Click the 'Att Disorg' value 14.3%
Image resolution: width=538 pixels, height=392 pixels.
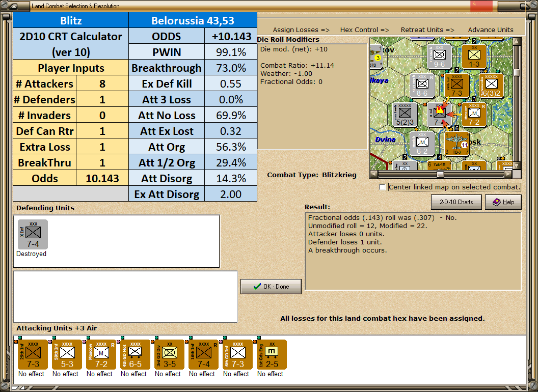231,178
